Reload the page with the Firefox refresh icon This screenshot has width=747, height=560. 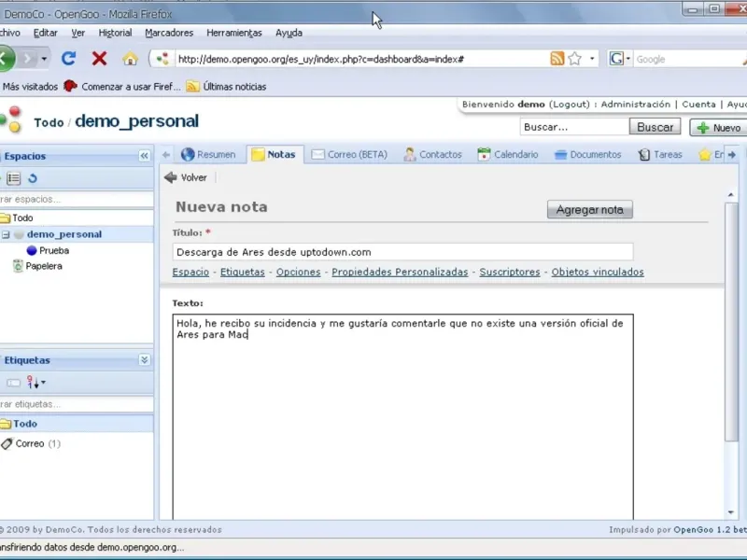click(68, 59)
